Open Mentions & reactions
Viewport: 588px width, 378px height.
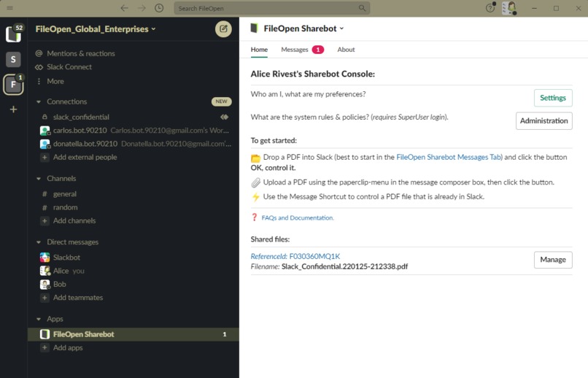(81, 53)
